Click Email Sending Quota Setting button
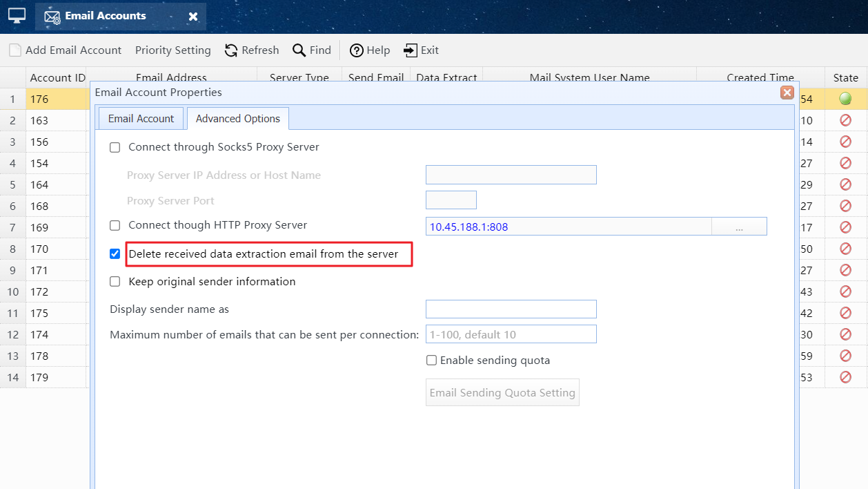This screenshot has width=868, height=489. click(x=502, y=392)
